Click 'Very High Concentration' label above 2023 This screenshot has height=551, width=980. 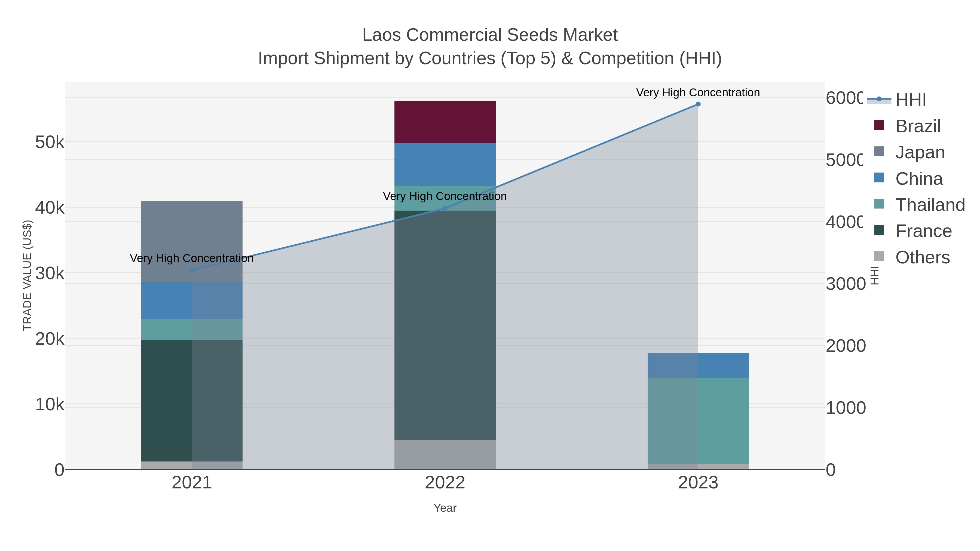click(698, 93)
